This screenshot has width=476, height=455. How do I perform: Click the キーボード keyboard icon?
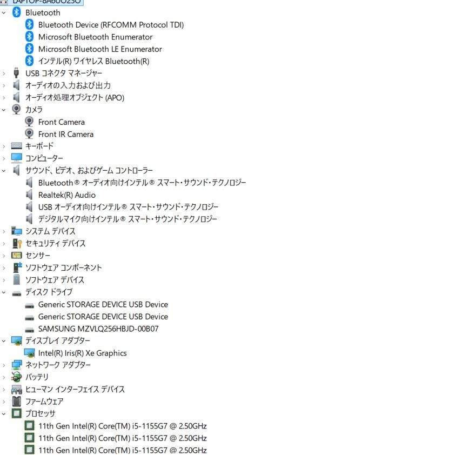click(x=16, y=146)
